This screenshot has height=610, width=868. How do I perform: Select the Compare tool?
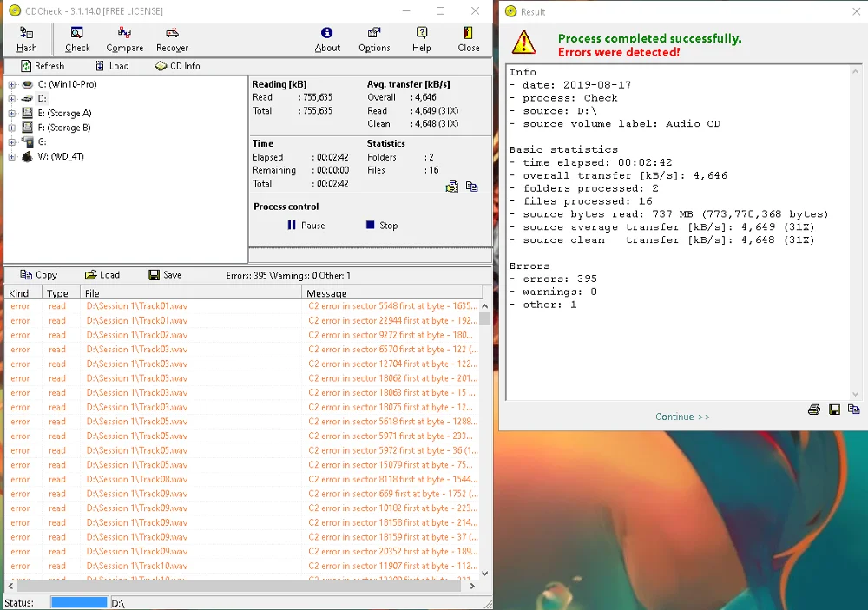(124, 39)
